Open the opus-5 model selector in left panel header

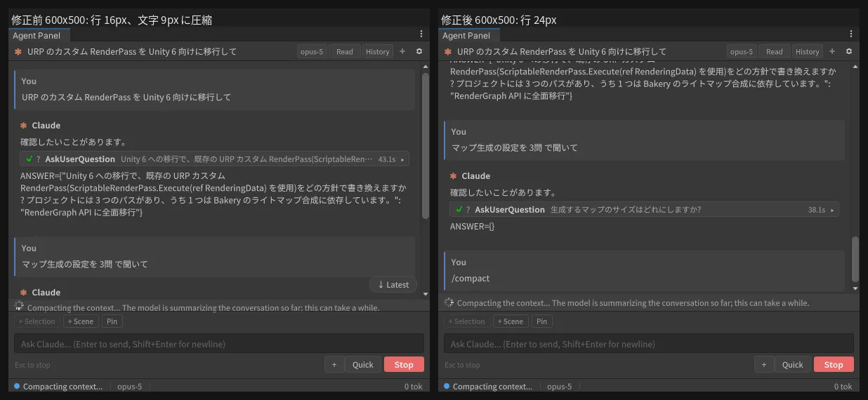312,51
